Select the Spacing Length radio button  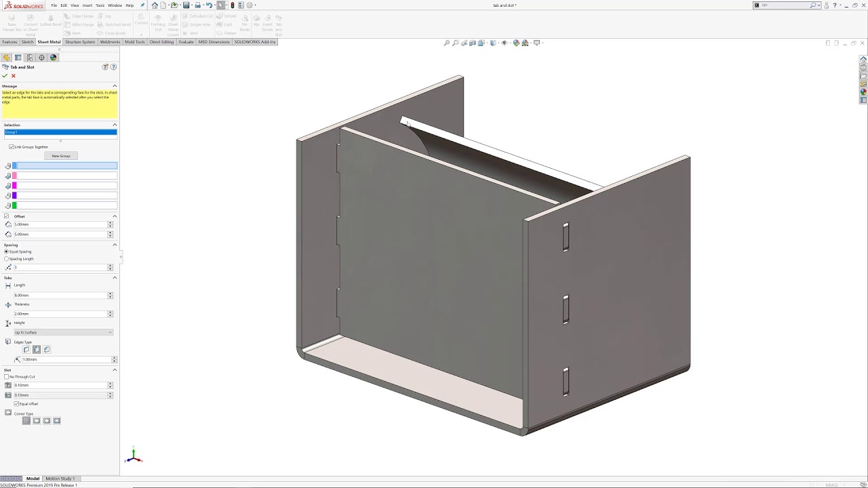(x=7, y=259)
